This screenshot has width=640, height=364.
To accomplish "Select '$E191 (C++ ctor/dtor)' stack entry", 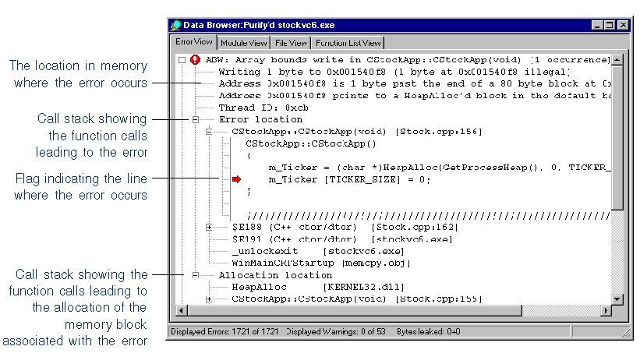I will tap(342, 239).
